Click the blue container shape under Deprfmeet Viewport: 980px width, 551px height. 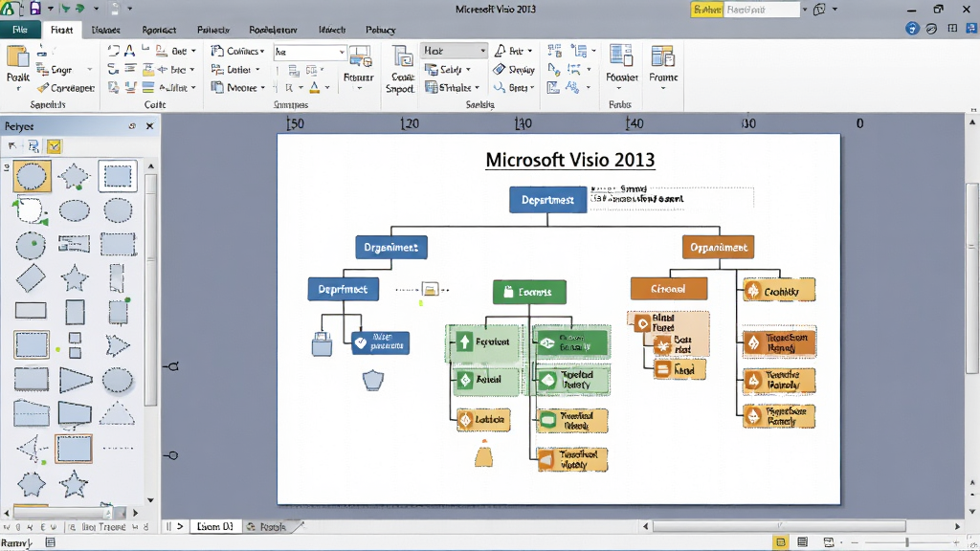pyautogui.click(x=322, y=343)
